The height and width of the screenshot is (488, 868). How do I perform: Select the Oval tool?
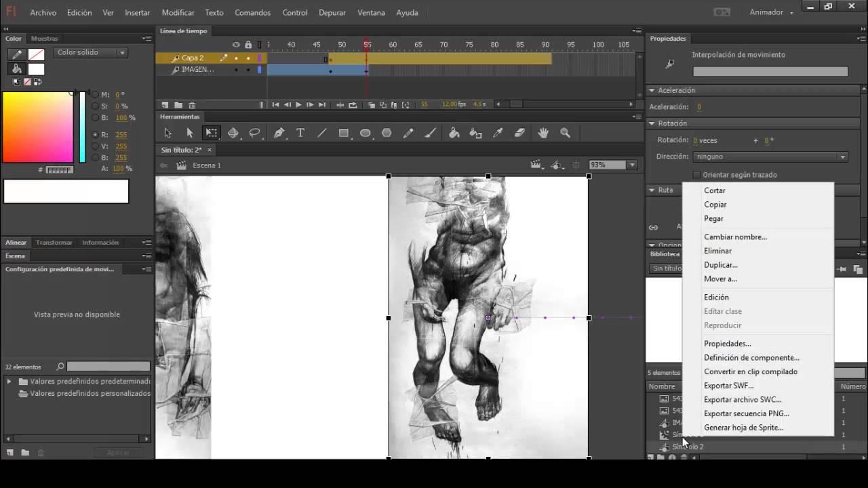(365, 134)
